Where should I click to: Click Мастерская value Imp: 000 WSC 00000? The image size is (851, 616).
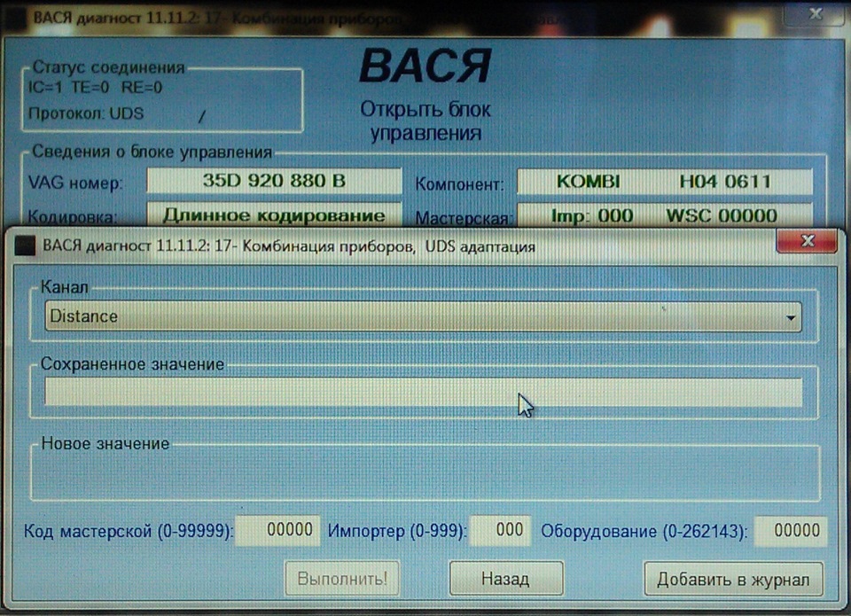[664, 215]
